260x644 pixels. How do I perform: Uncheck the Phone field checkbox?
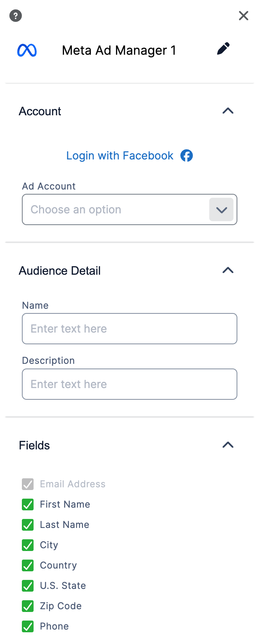[x=28, y=626]
